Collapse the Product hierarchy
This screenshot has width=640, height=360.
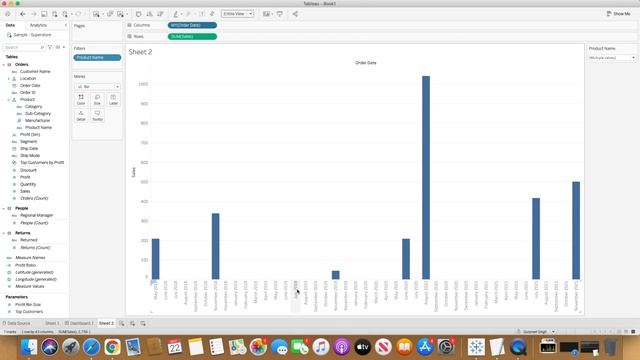coord(9,100)
